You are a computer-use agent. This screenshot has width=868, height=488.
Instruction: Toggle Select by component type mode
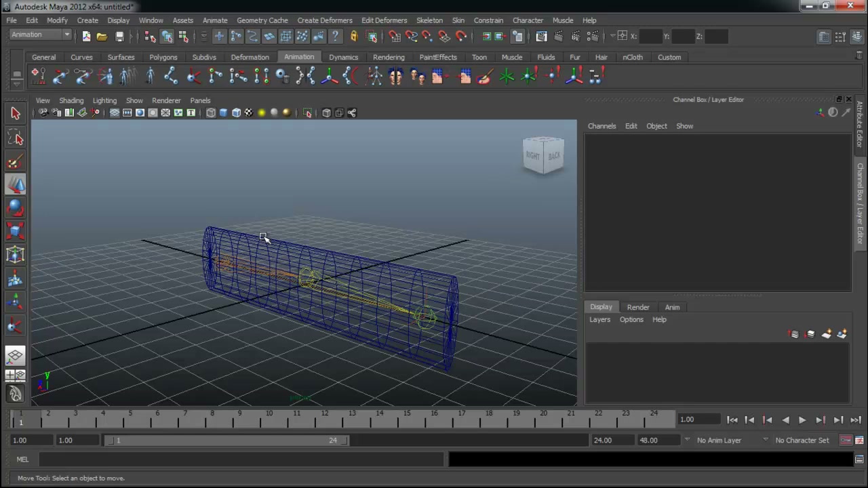(x=183, y=37)
